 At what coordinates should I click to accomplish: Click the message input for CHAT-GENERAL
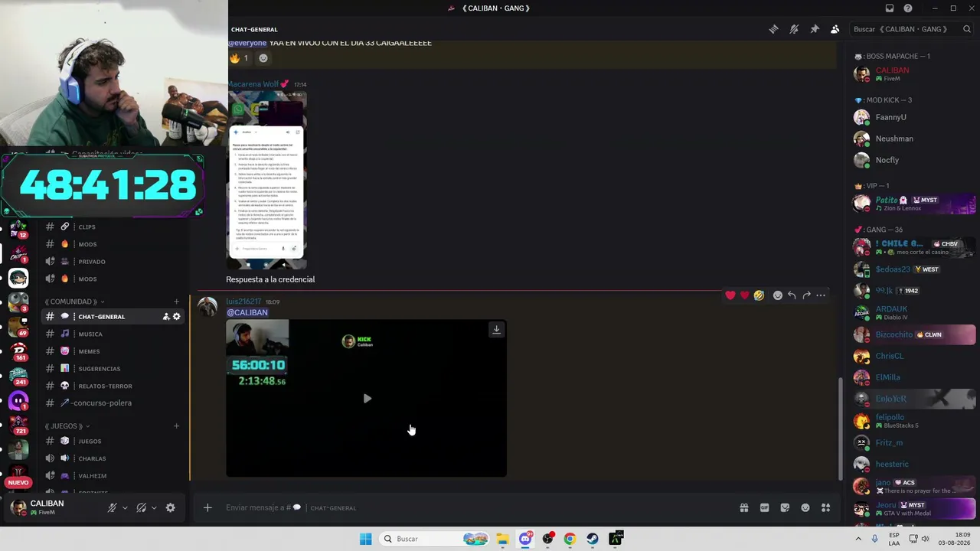point(475,507)
